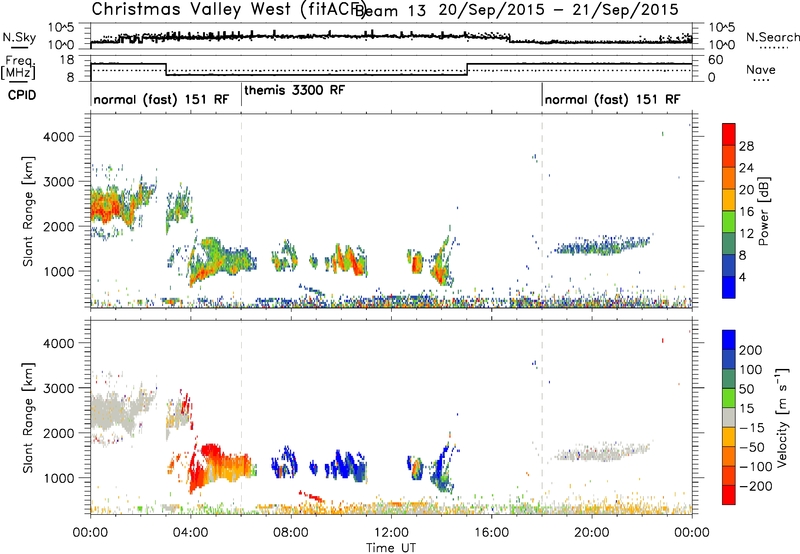Image resolution: width=800 pixels, height=554 pixels.
Task: Click the 'normal (fast) 151 RF' label near 00:00
Action: pos(161,99)
